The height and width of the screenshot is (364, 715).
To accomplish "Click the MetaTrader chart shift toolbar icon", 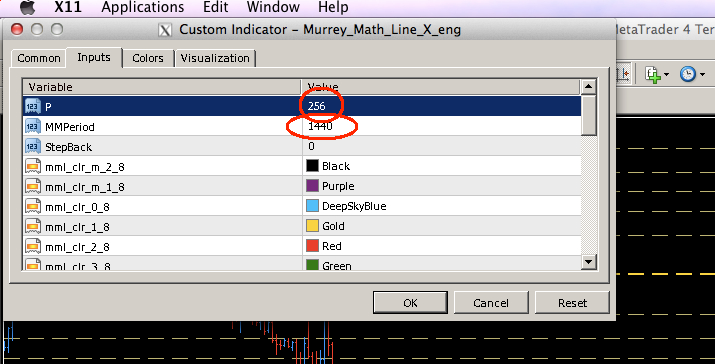I will (x=623, y=74).
